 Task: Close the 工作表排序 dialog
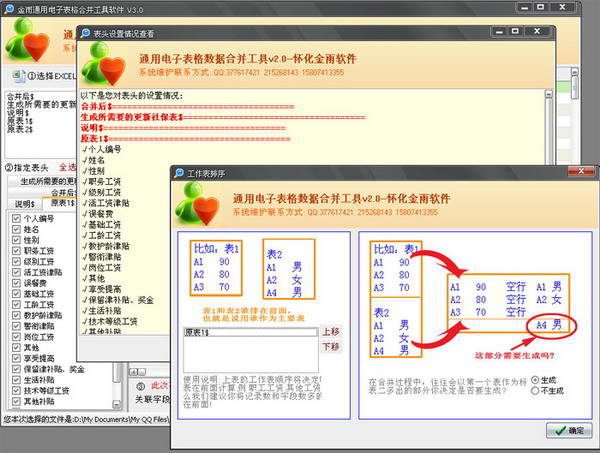(577, 172)
